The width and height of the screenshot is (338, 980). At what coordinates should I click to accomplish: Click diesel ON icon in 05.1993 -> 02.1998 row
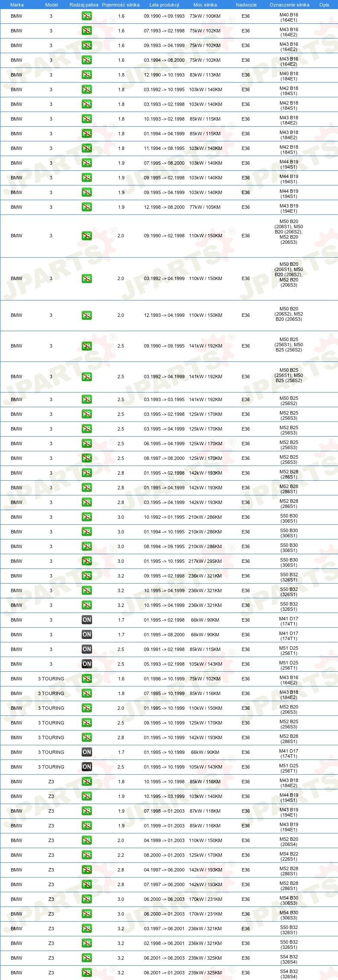[86, 664]
